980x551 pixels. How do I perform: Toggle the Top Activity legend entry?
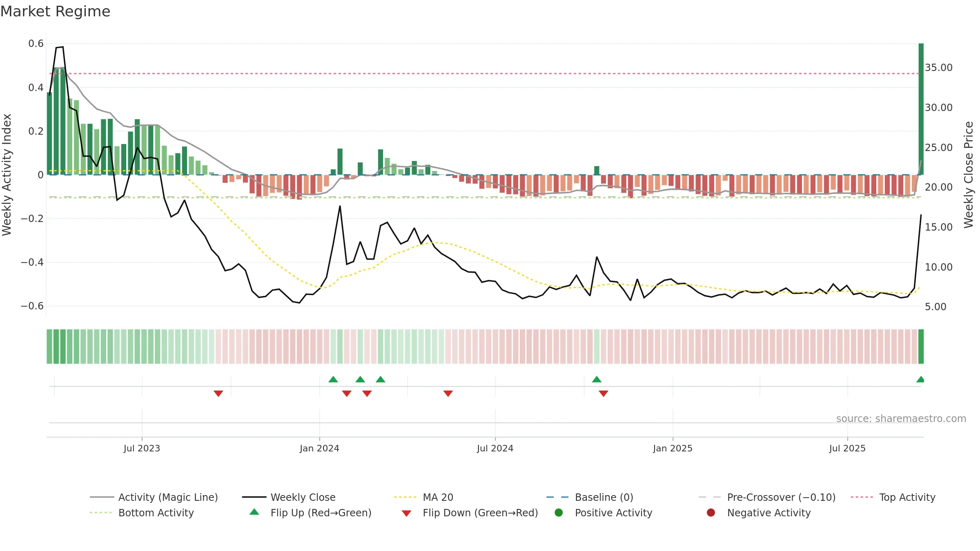[x=893, y=497]
